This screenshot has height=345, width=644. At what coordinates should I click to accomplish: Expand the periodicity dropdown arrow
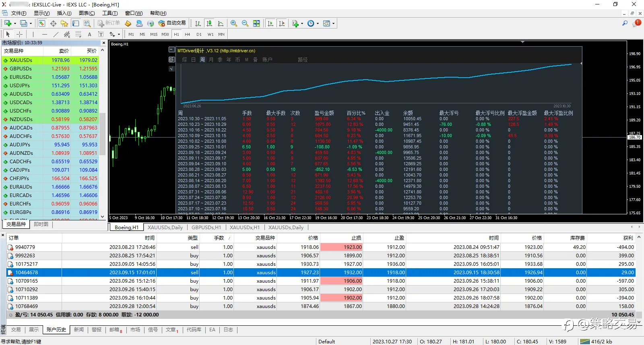[318, 23]
